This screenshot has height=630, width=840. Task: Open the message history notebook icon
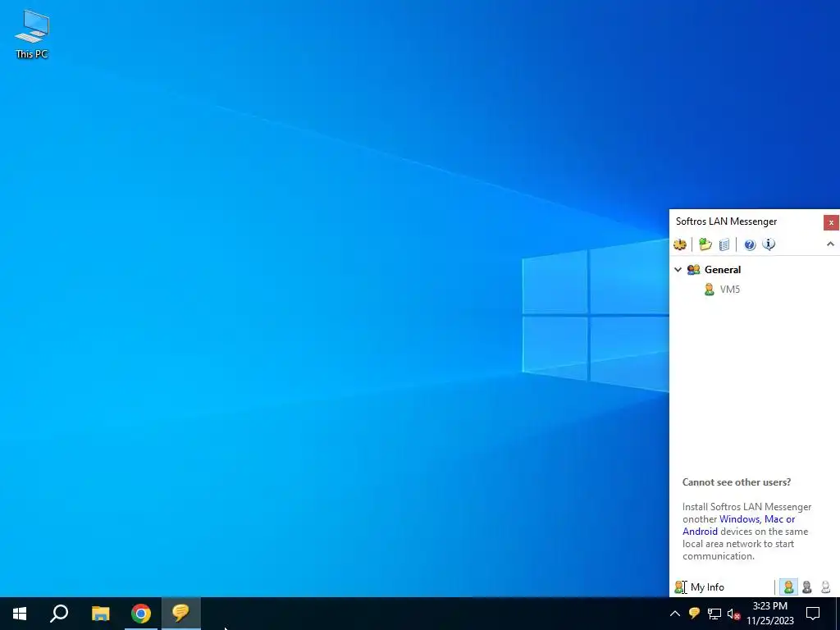[724, 244]
